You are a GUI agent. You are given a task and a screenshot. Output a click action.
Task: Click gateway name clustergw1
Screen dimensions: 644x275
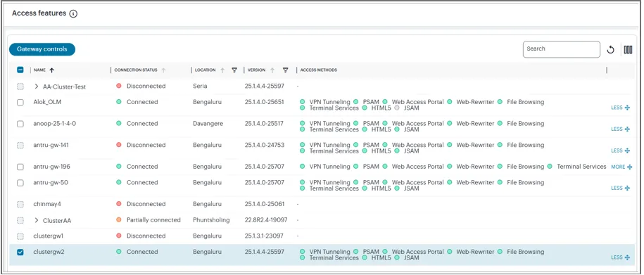coord(49,236)
